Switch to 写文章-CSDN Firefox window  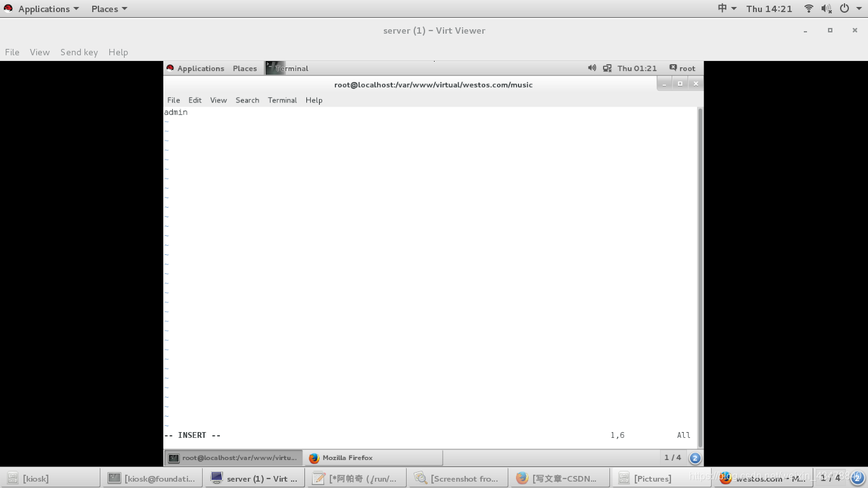point(559,478)
